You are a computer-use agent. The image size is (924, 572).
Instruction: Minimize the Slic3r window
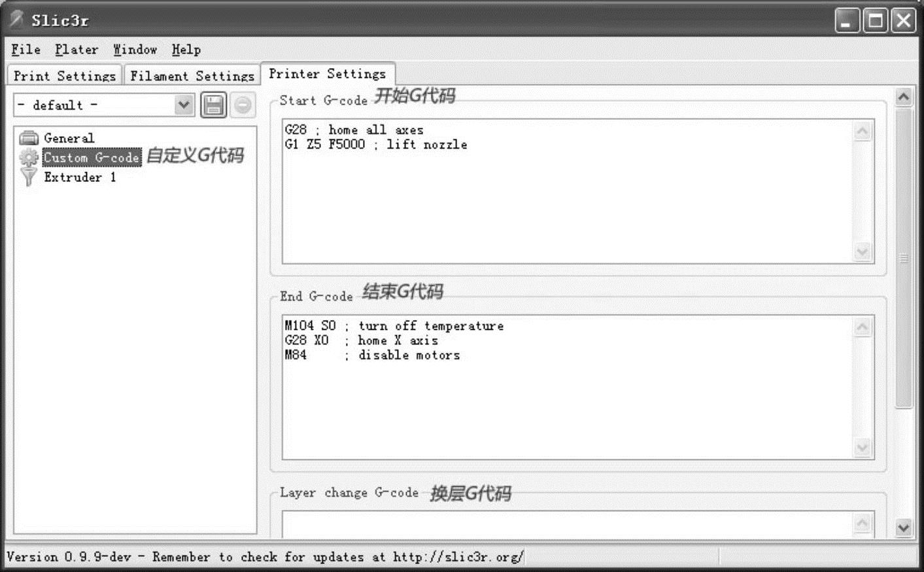point(847,20)
